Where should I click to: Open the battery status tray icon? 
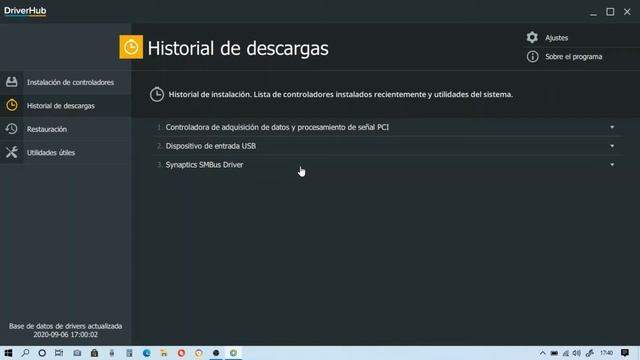(x=554, y=353)
